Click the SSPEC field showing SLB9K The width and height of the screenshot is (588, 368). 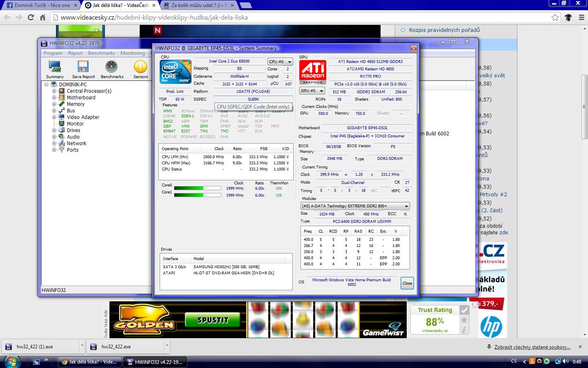click(253, 99)
